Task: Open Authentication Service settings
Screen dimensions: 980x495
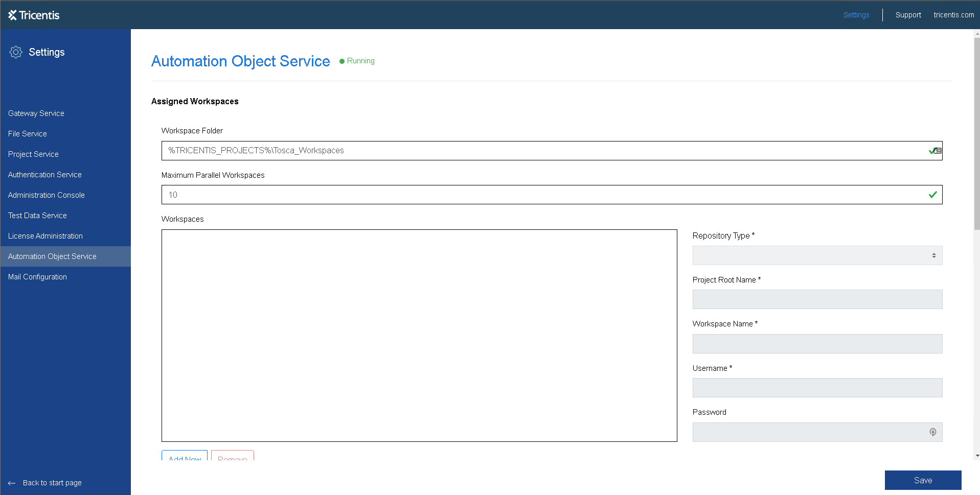Action: (x=45, y=175)
